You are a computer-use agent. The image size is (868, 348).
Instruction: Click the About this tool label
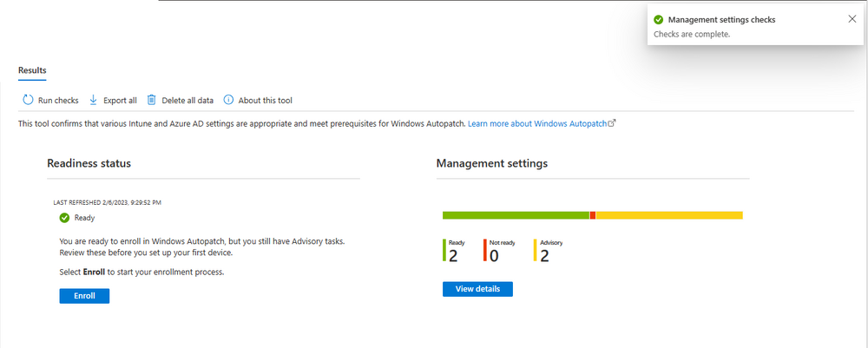coord(265,101)
